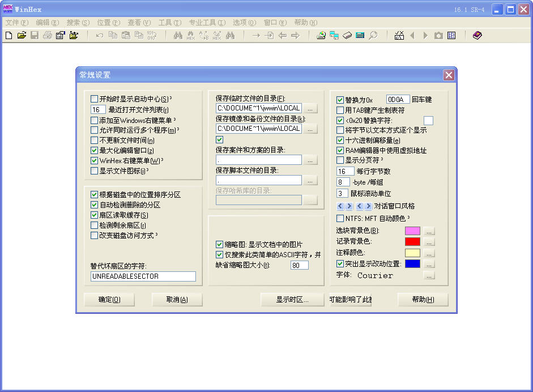Click the solid right triangle next icon
The width and height of the screenshot is (533, 392).
point(425,35)
